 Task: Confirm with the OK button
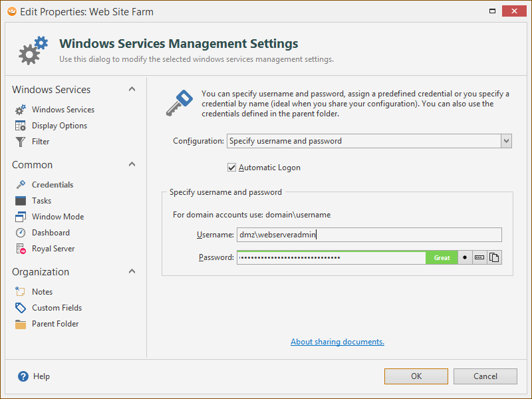[416, 376]
